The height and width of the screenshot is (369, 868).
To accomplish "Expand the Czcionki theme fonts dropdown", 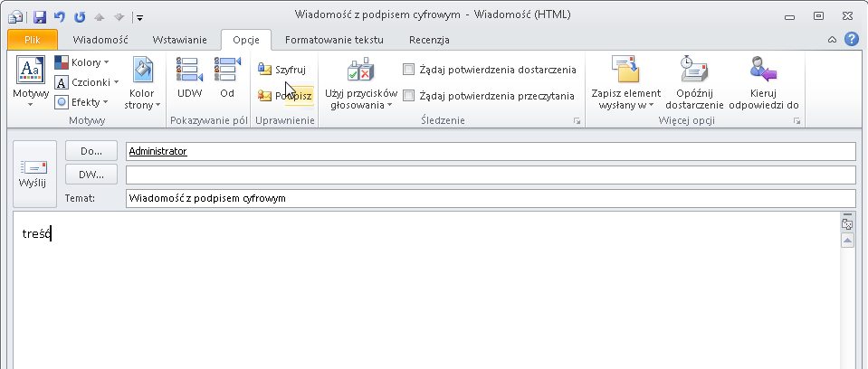I will (x=87, y=82).
